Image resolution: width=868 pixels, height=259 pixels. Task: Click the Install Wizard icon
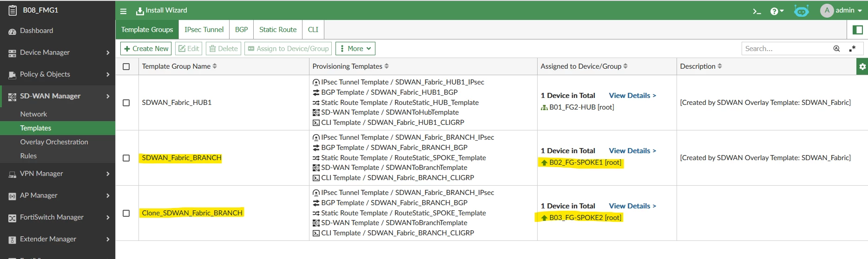tap(139, 11)
